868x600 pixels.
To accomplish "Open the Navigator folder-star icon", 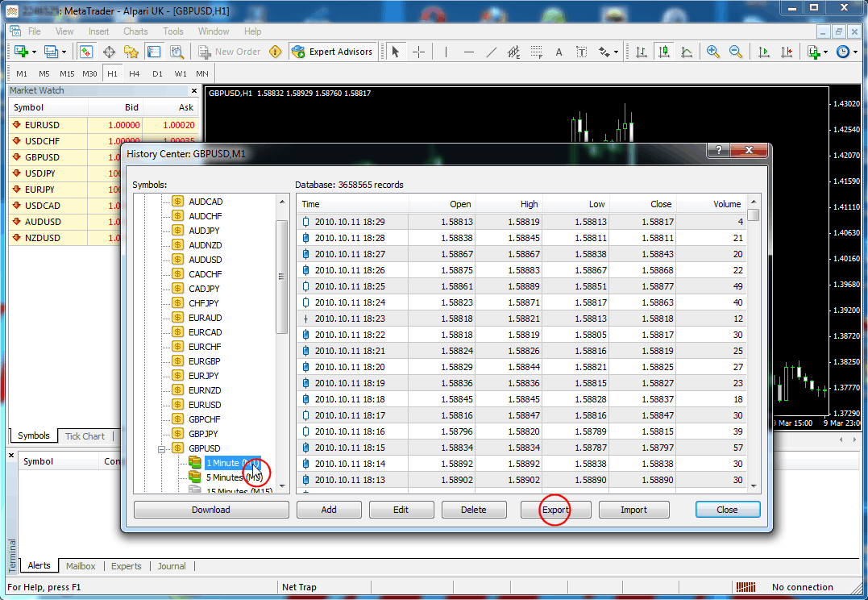I will pyautogui.click(x=131, y=52).
